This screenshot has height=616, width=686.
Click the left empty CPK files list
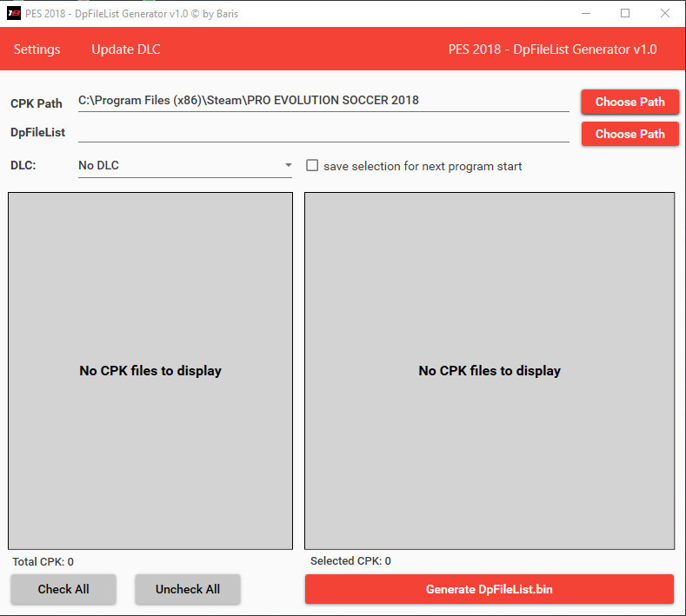[x=150, y=371]
